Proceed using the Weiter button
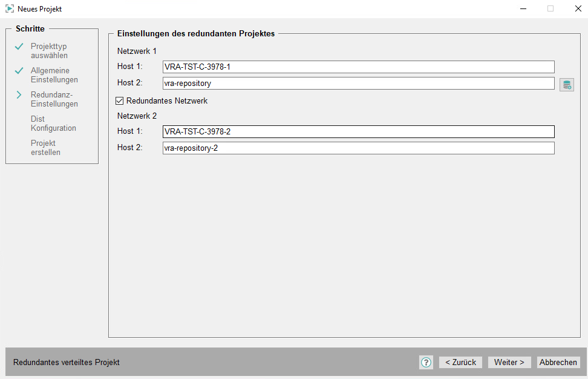 click(509, 362)
